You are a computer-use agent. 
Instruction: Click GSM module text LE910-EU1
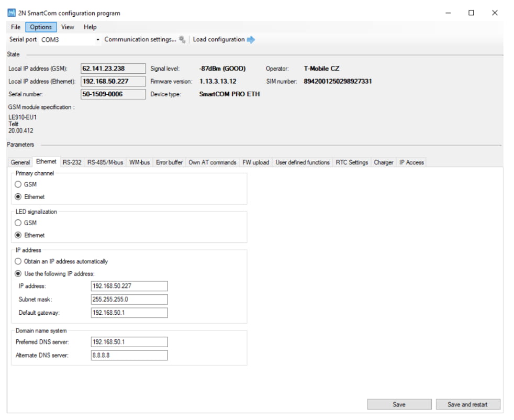[23, 117]
